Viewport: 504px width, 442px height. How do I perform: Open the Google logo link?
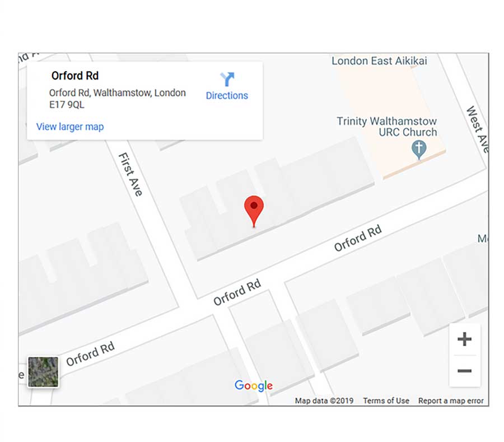click(x=254, y=386)
